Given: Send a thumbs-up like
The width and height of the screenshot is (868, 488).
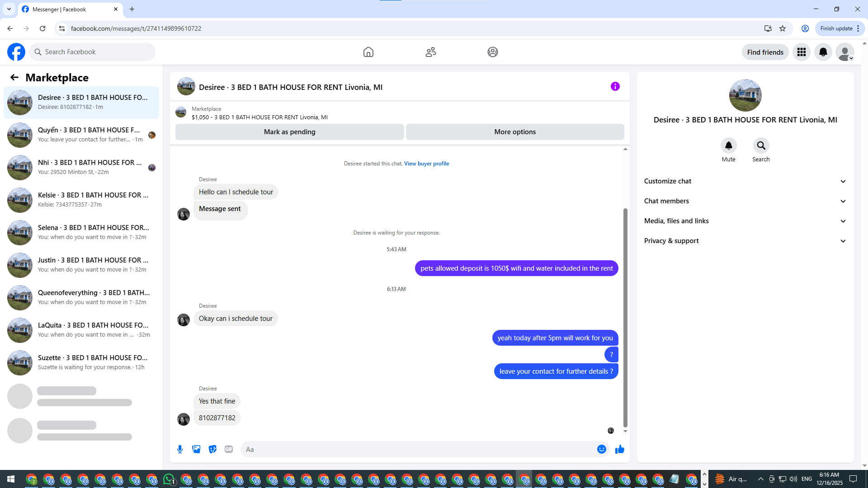Looking at the screenshot, I should 620,449.
